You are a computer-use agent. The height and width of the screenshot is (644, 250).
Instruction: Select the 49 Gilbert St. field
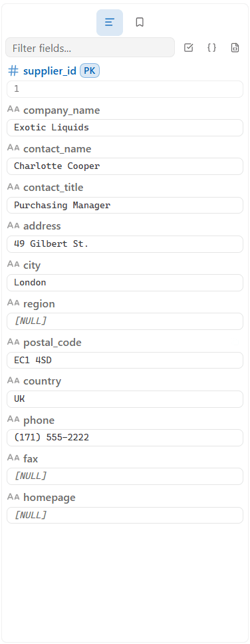pyautogui.click(x=125, y=244)
